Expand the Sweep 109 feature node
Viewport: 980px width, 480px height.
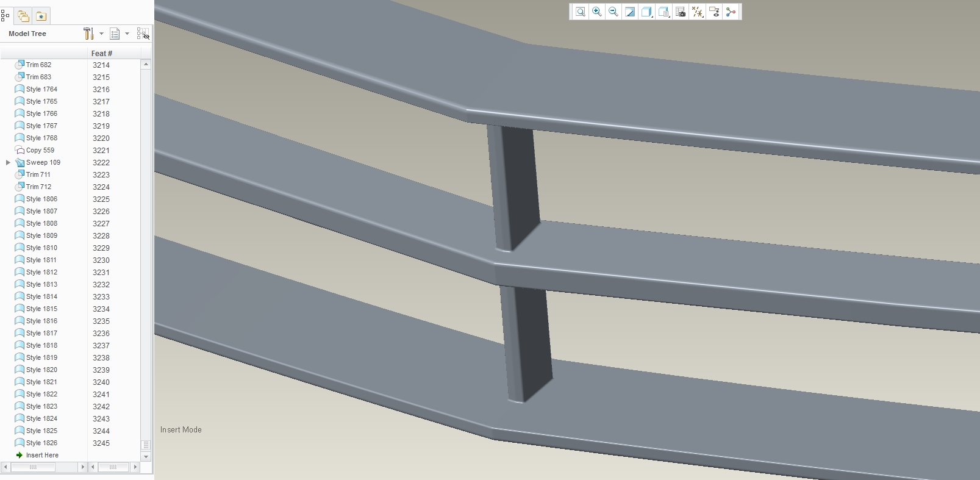point(8,162)
